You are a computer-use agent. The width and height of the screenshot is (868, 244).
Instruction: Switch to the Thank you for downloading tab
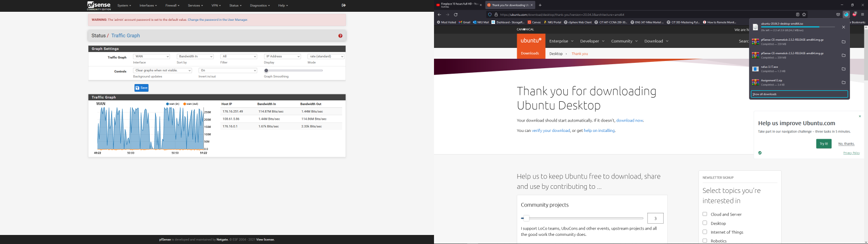510,5
